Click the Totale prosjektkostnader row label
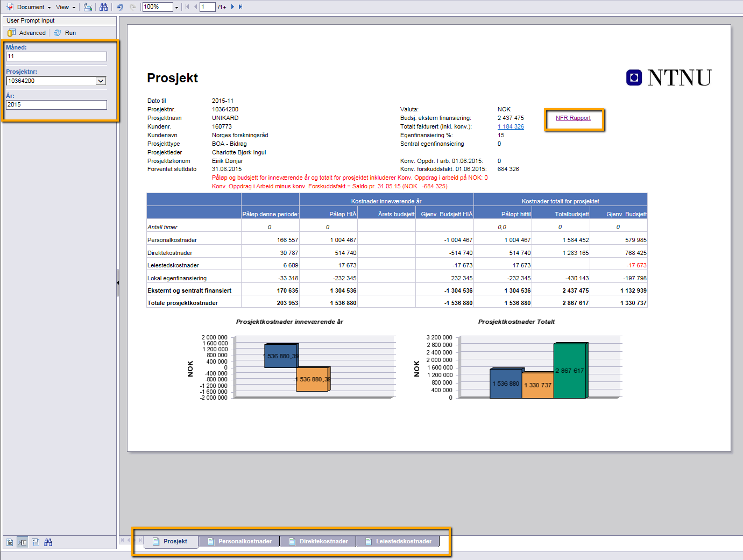Screen dimensions: 743x560 click(x=183, y=303)
